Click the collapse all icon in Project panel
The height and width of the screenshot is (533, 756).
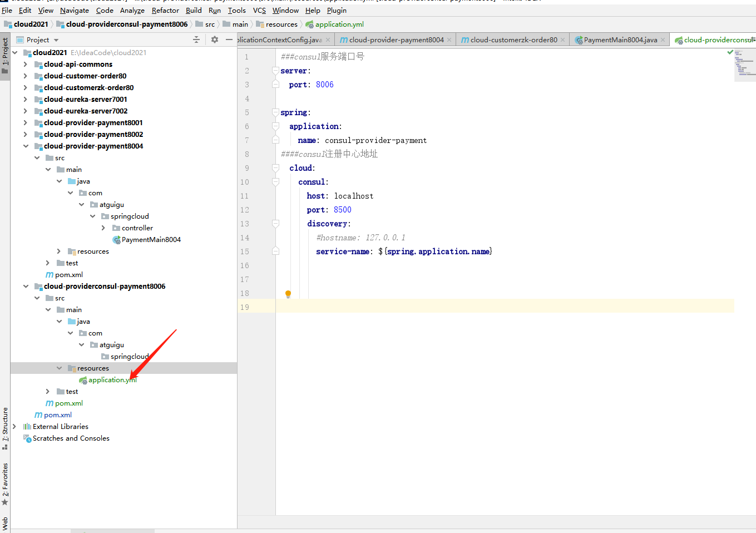[x=196, y=40]
